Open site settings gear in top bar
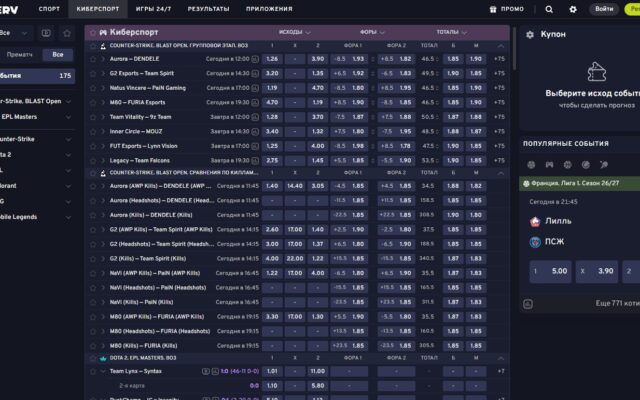 573,9
